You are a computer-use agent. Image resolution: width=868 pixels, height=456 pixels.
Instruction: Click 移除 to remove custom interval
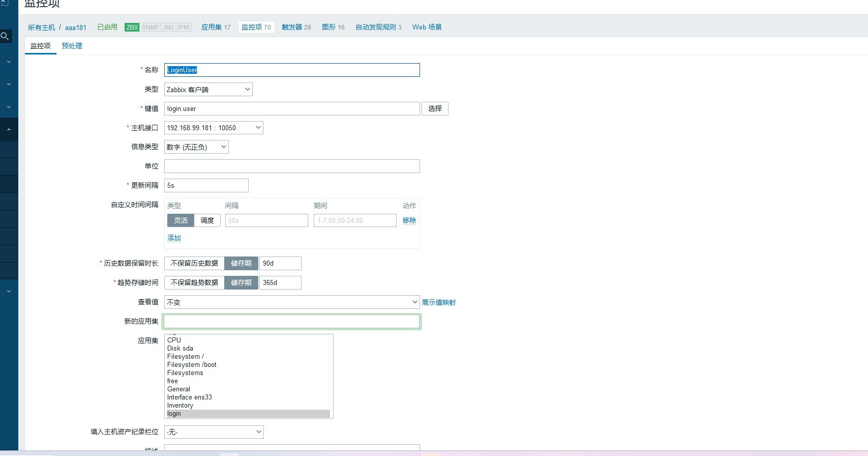tap(409, 220)
